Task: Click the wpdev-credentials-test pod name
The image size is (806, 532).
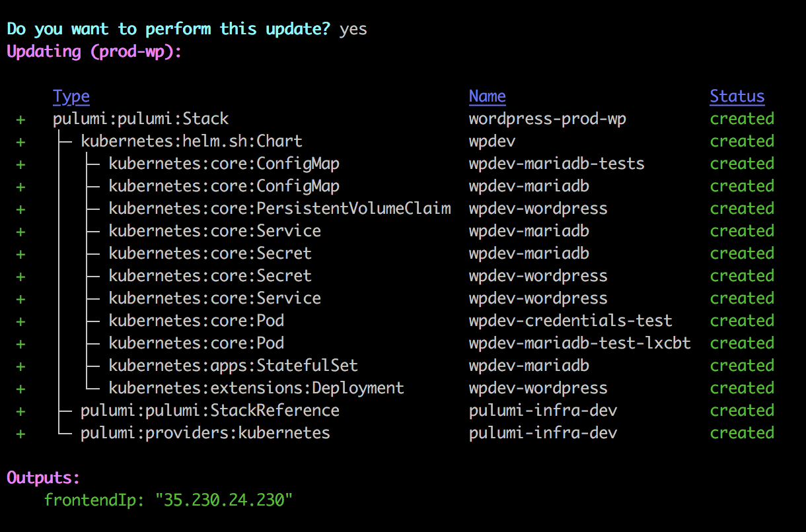Action: click(x=571, y=321)
